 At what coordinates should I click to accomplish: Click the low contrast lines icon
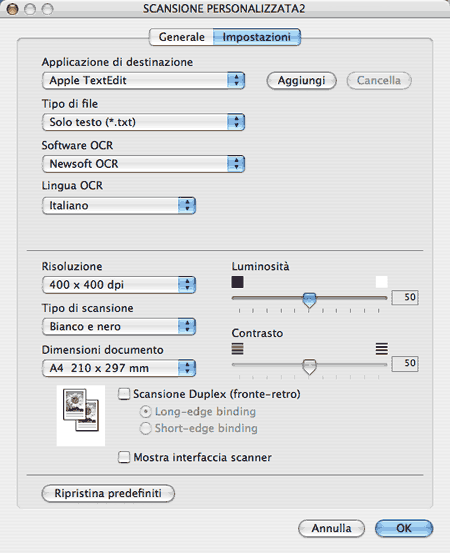tap(237, 349)
